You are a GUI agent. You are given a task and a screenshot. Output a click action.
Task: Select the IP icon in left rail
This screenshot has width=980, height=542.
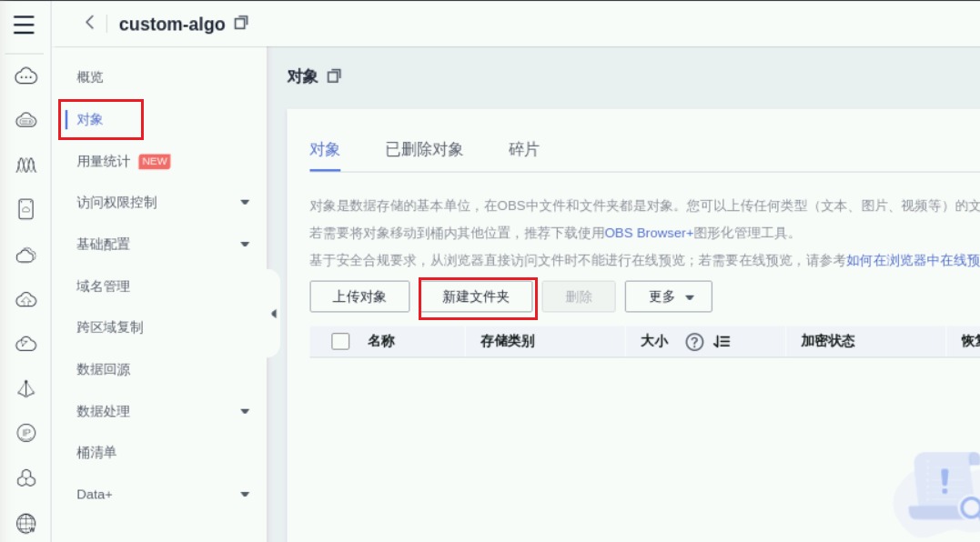[26, 433]
